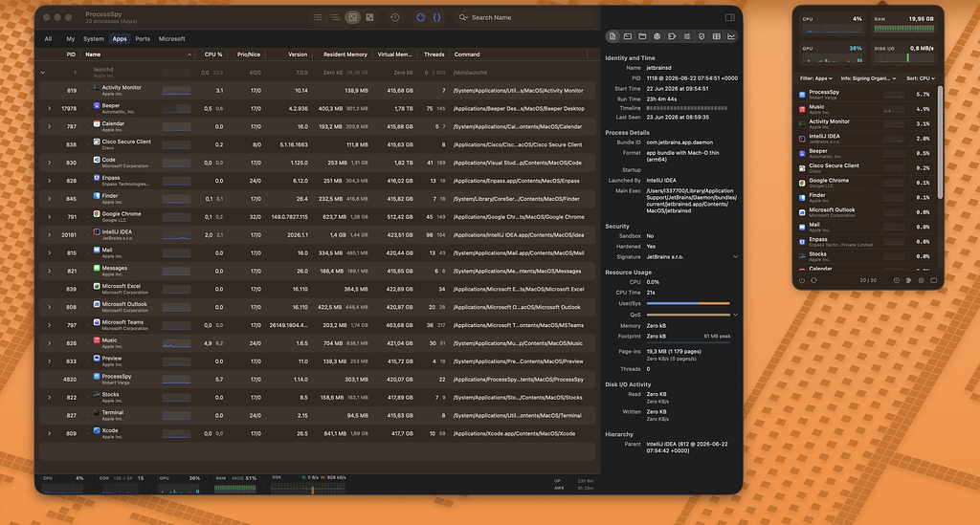Viewport: 980px width, 525px height.
Task: Click notes icon in mini monitor footer
Action: [x=909, y=280]
